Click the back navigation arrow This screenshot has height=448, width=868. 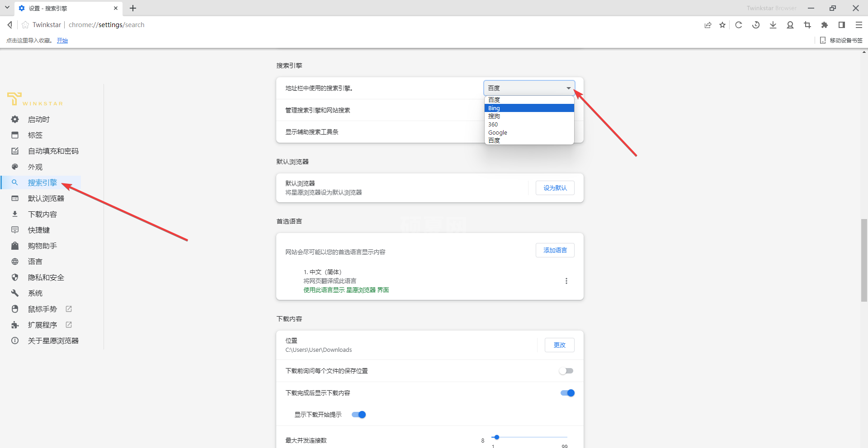[10, 25]
